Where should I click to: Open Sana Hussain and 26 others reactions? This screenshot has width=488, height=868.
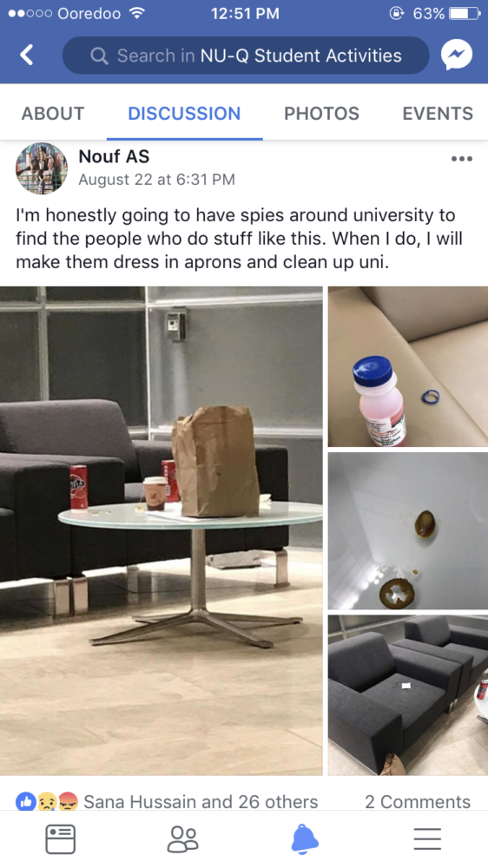click(x=201, y=801)
